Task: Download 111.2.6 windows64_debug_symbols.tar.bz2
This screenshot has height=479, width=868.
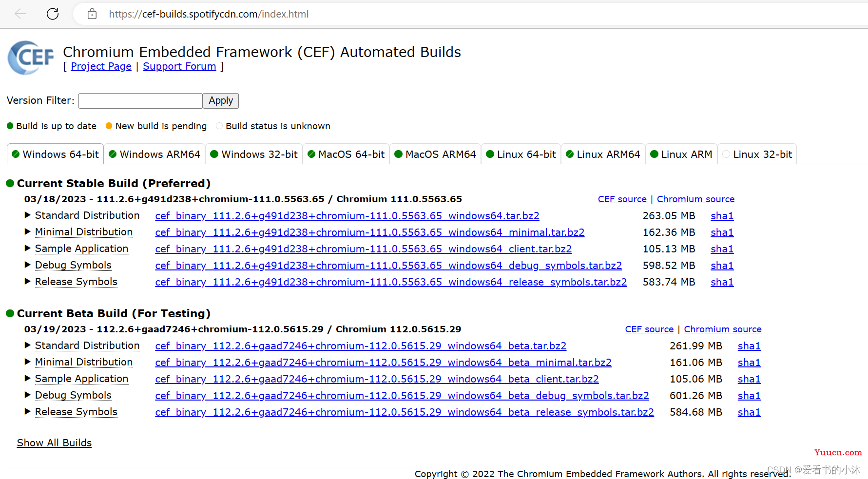Action: point(388,266)
